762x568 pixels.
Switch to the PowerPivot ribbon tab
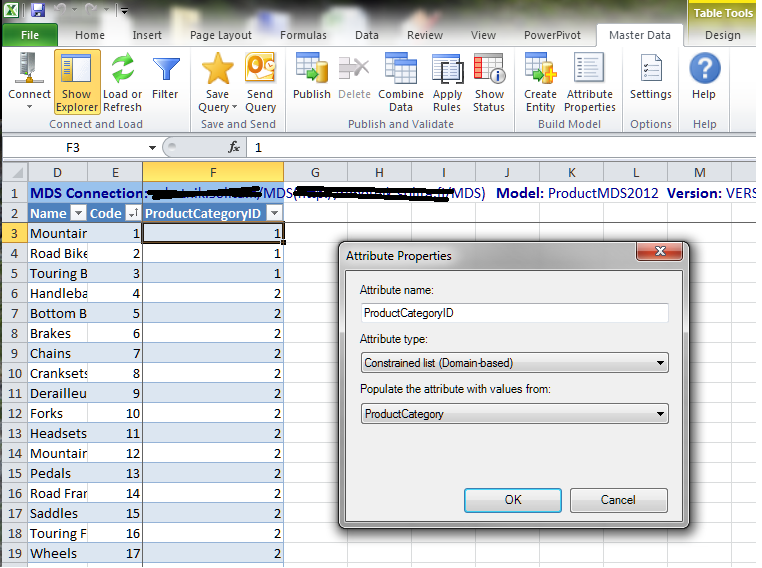coord(551,35)
